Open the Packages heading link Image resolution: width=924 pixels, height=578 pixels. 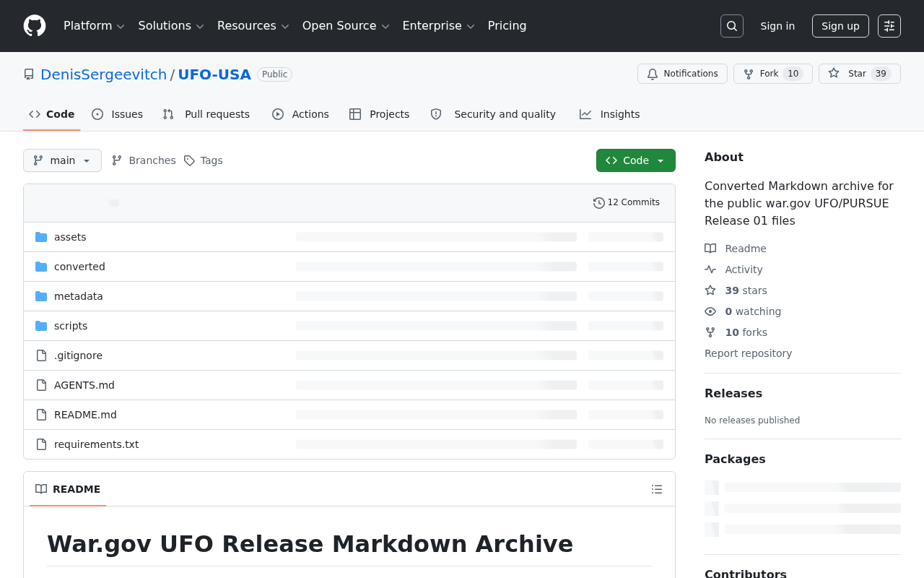735,459
